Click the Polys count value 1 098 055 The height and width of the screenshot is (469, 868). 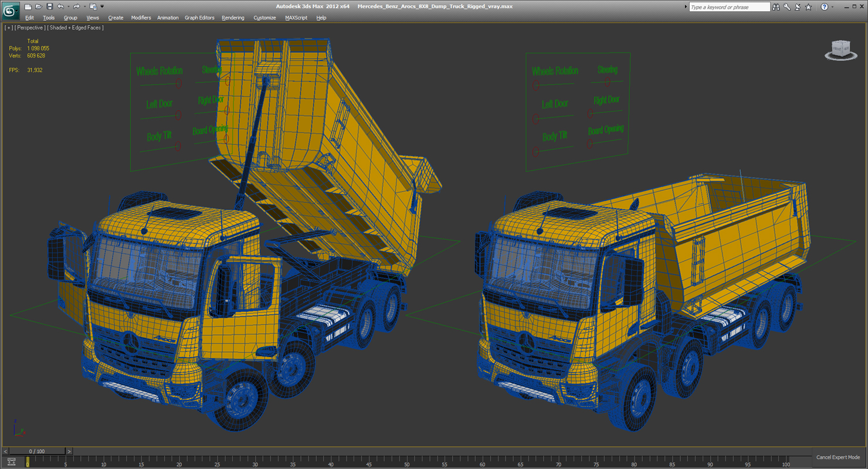38,49
